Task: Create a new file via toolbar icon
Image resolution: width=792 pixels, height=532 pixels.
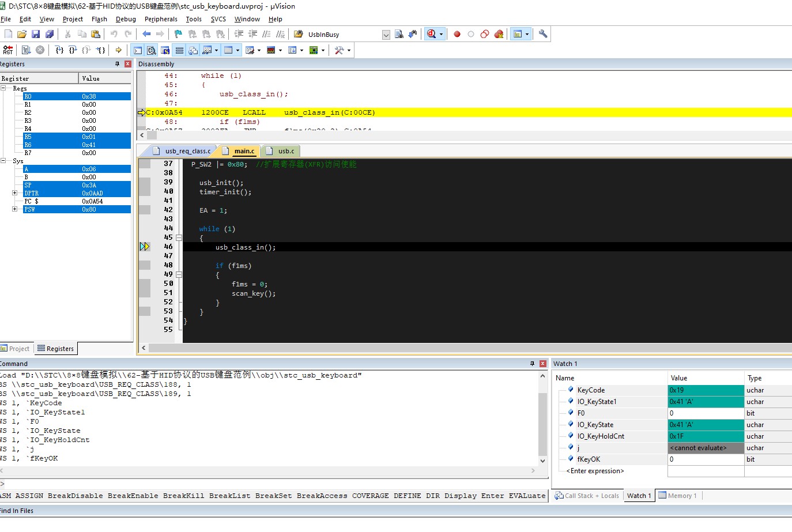Action: pyautogui.click(x=8, y=34)
